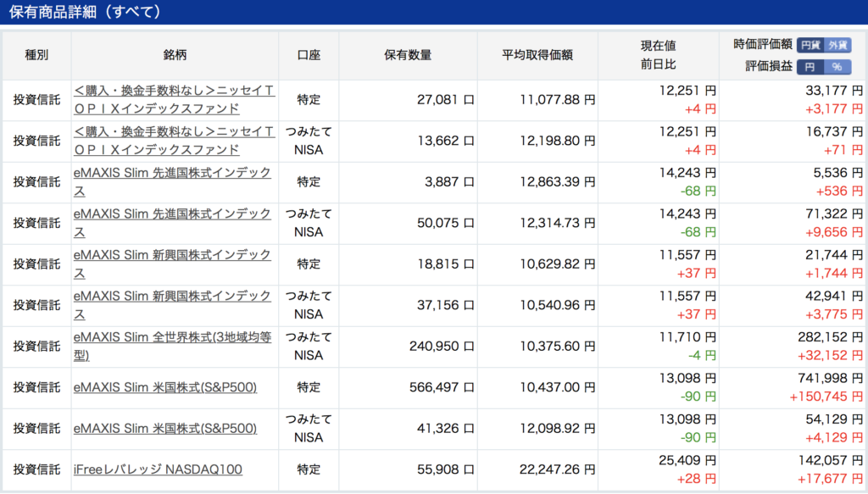This screenshot has height=494, width=868.
Task: Click average cost 12,863.39 円
Action: pos(558,182)
